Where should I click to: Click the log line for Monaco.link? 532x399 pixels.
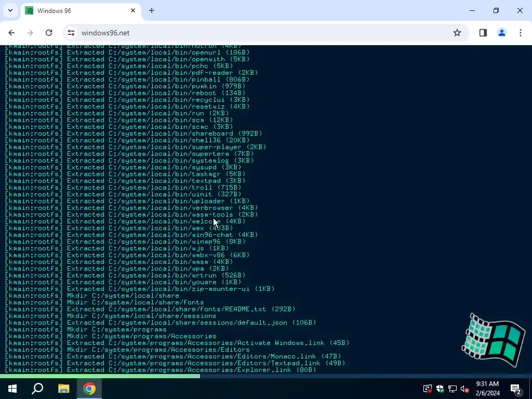[173, 356]
